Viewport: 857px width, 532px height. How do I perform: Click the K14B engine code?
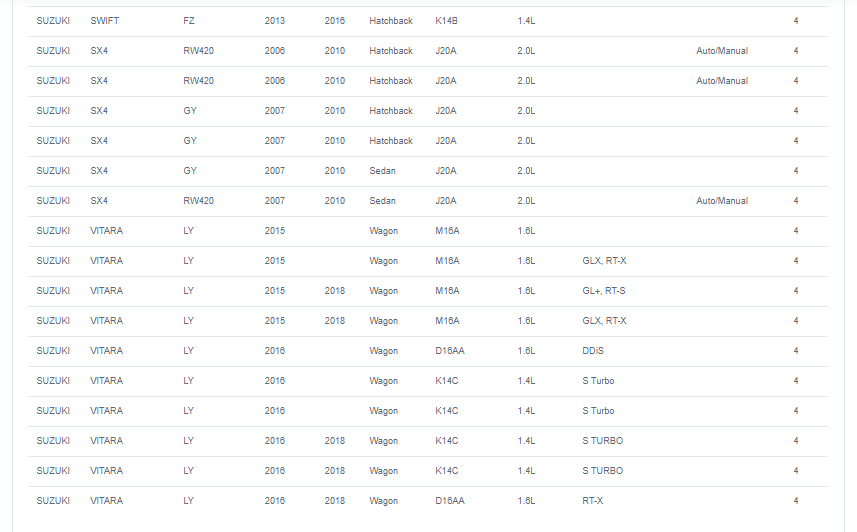(446, 21)
